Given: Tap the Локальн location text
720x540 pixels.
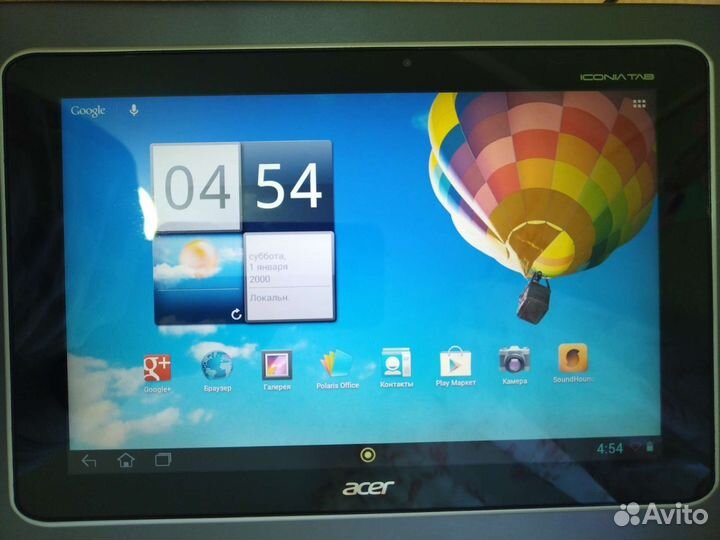Looking at the screenshot, I should click(269, 298).
